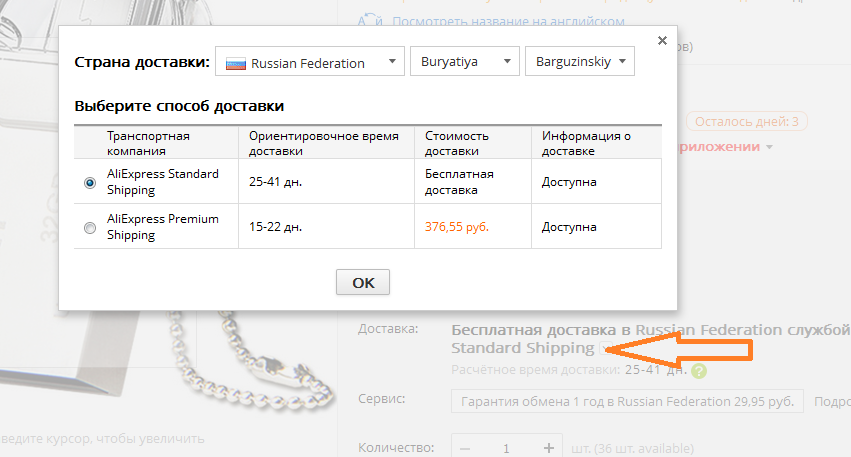Click the green question mark help icon
The image size is (851, 457).
[x=699, y=371]
